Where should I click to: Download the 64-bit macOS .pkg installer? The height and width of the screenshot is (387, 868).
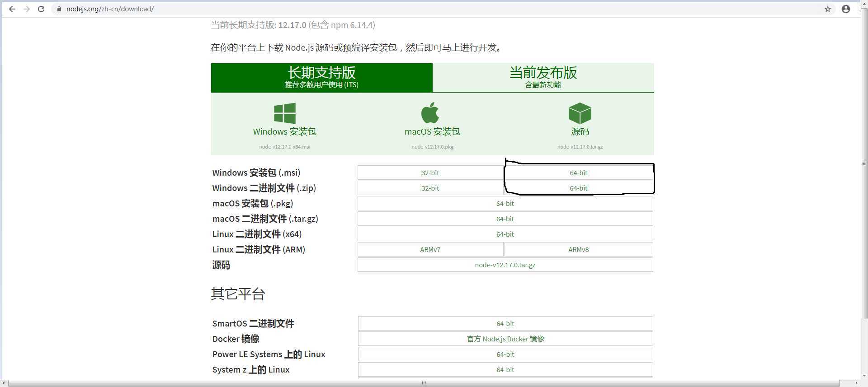point(505,204)
